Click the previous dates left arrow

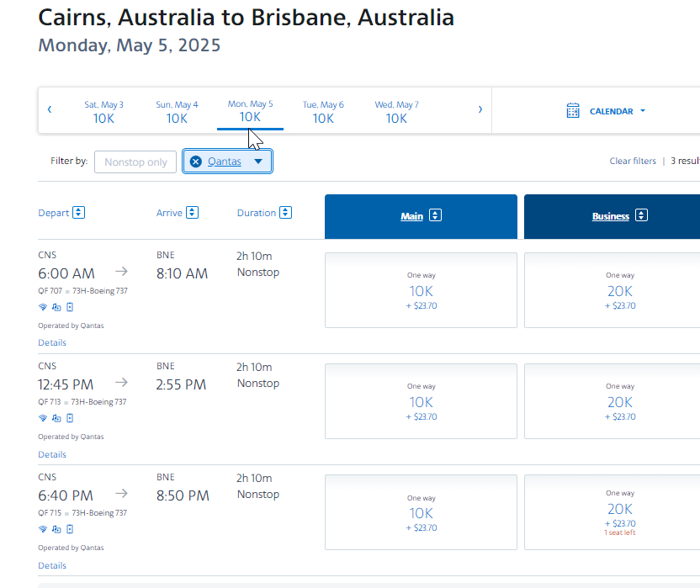pyautogui.click(x=50, y=109)
